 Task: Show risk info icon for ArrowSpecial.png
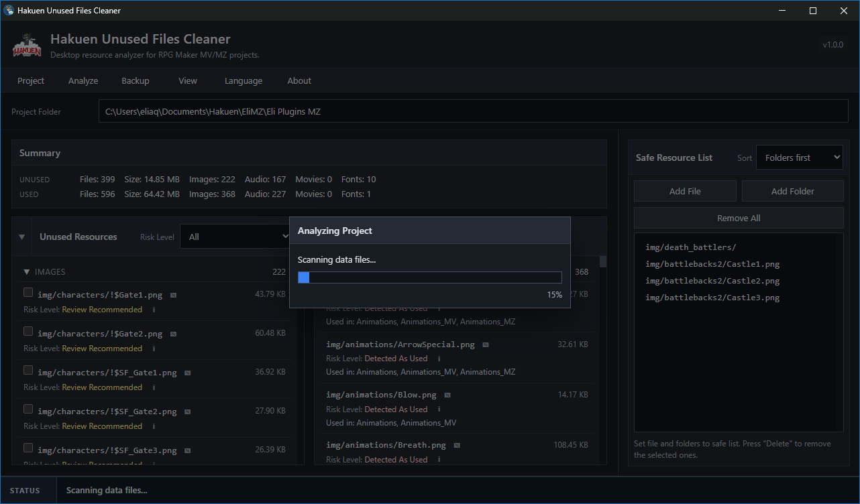pyautogui.click(x=439, y=359)
